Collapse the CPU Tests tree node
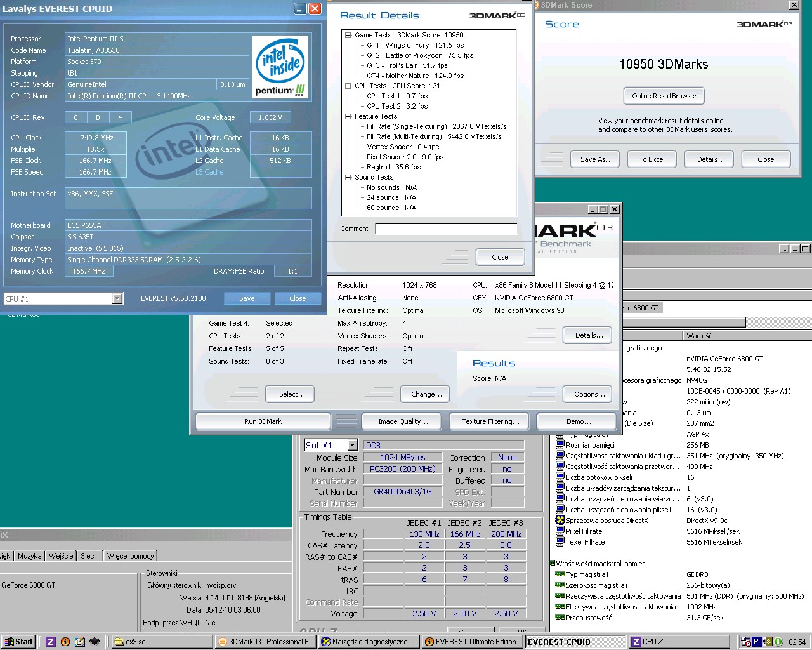This screenshot has height=650, width=812. [348, 86]
